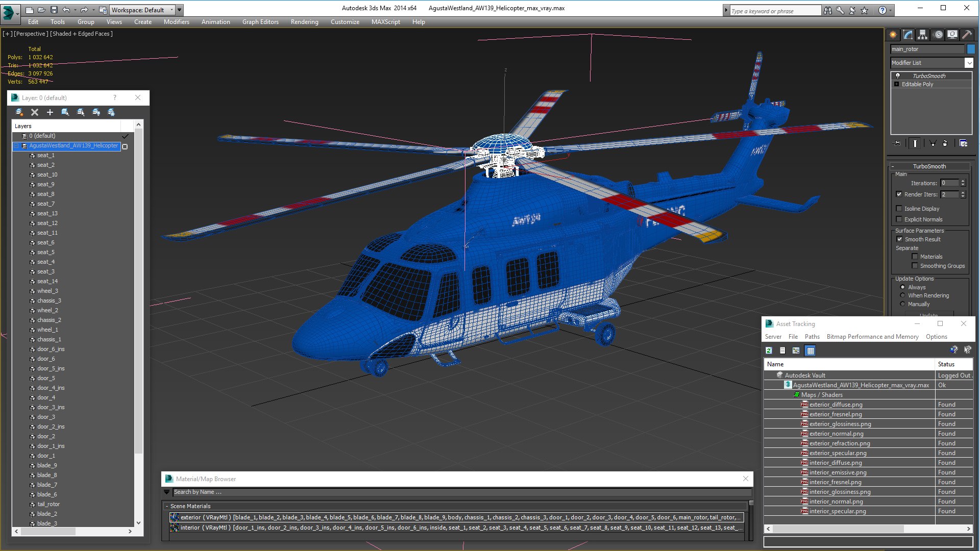
Task: Enable the Explicit Normals checkbox
Action: pyautogui.click(x=899, y=219)
